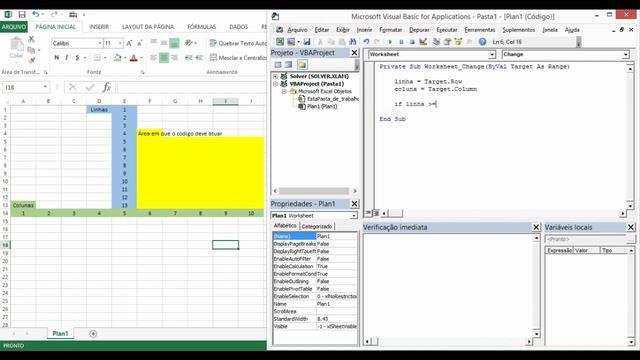Open the font size 11 dropdown
Screen dimensions: 640x360
(120, 43)
